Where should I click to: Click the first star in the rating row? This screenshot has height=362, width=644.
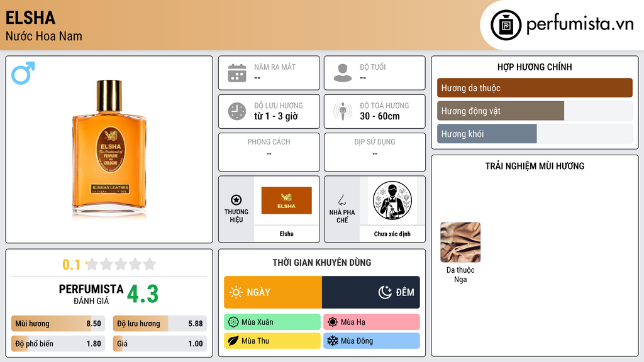coord(92,264)
